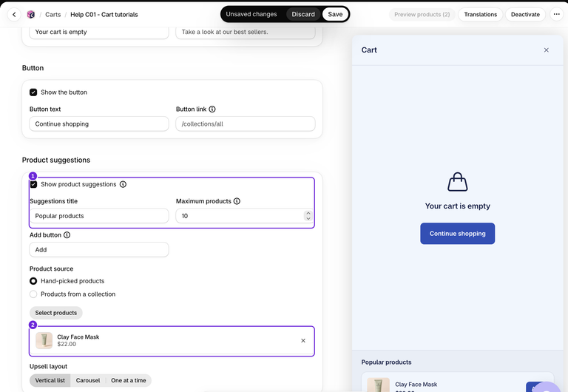Toggle Show product suggestions checkbox
This screenshot has width=568, height=392.
click(33, 184)
